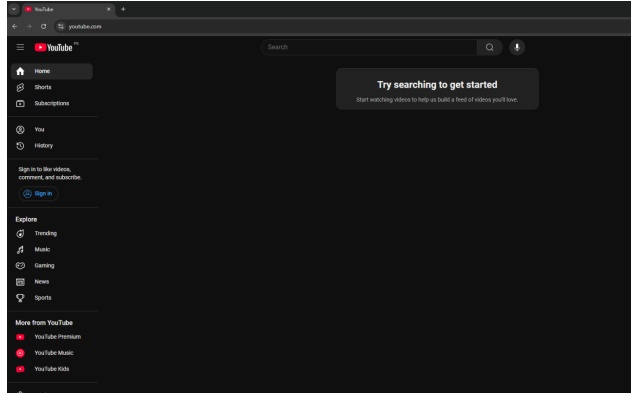The height and width of the screenshot is (395, 643).
Task: Open the tab search dropdown arrow
Action: [x=14, y=9]
